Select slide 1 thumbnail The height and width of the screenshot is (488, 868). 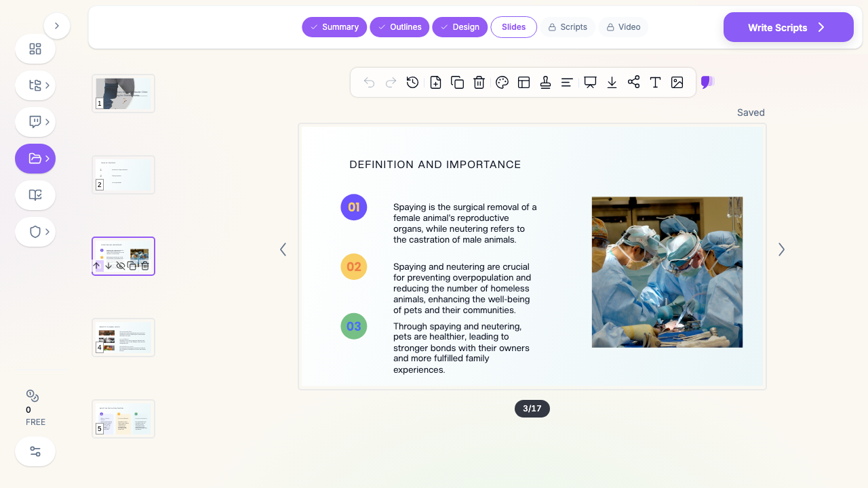click(123, 94)
